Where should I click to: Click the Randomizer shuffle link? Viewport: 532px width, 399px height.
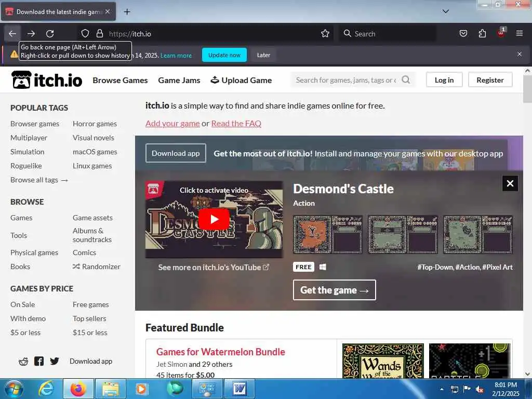pyautogui.click(x=96, y=267)
